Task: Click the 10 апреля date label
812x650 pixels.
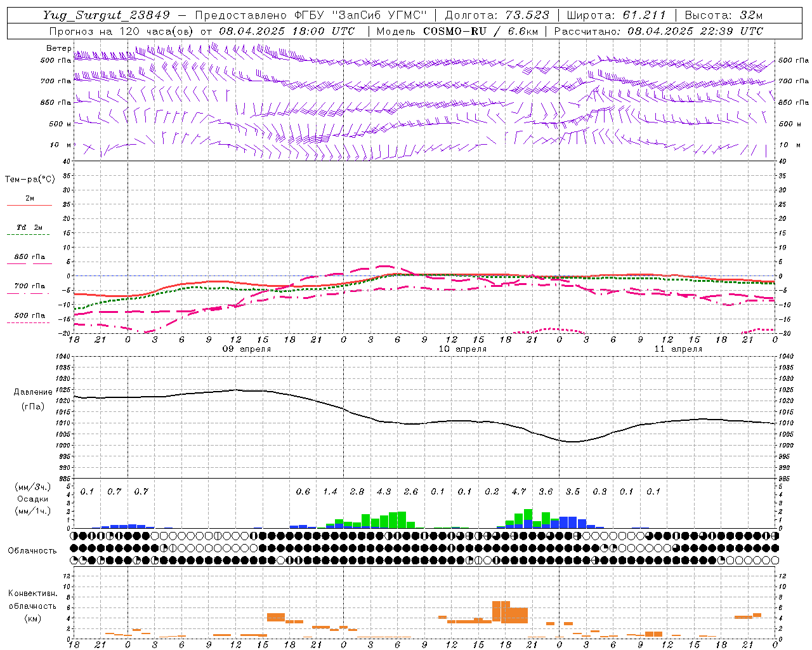Action: (462, 349)
